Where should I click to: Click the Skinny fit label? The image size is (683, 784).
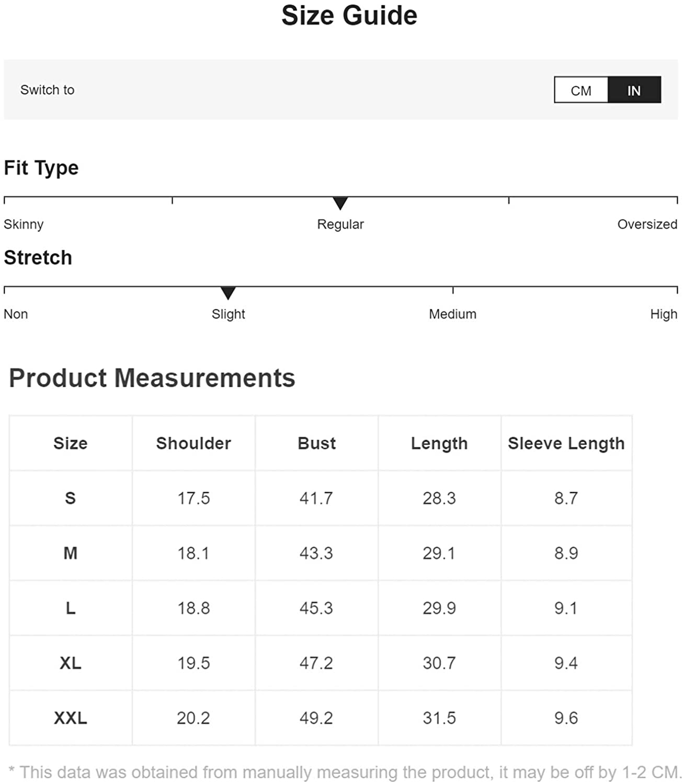(x=24, y=224)
